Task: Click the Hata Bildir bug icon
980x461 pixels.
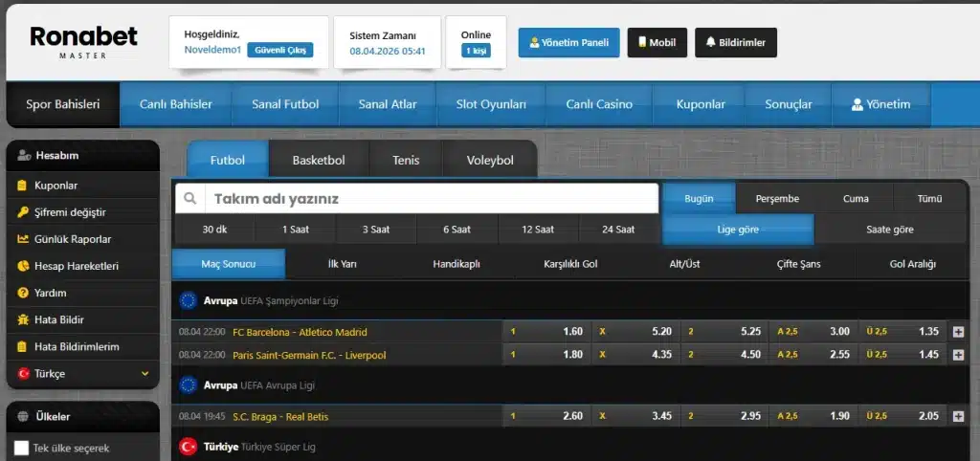Action: tap(23, 319)
